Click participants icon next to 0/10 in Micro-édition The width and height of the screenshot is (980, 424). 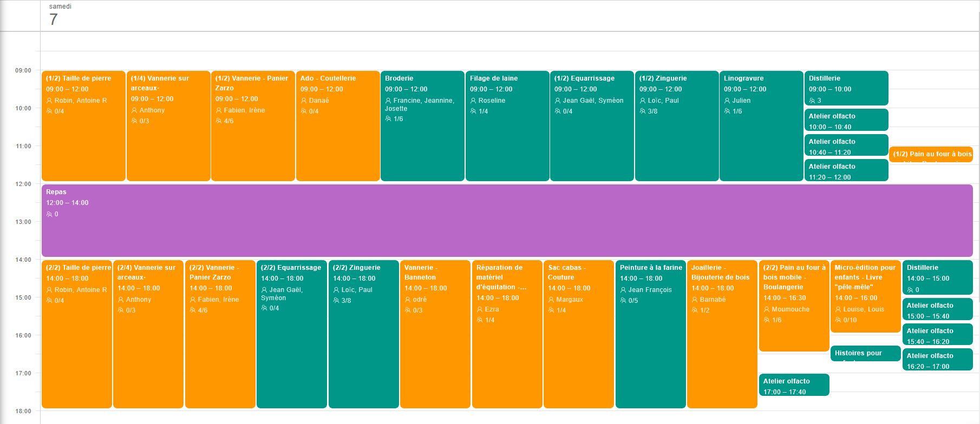(x=838, y=320)
